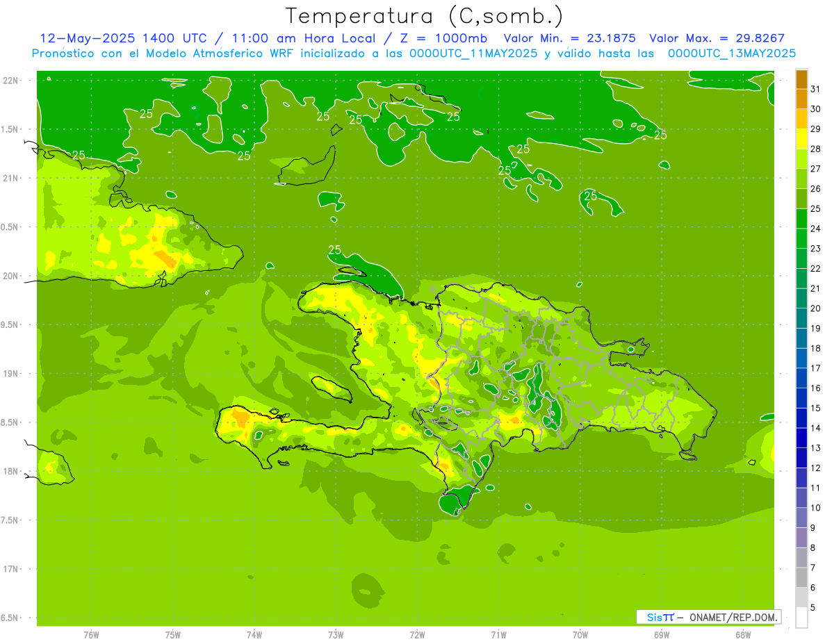Pick the orange swatch between 30 and 31
Screen dimensions: 834x644
click(801, 99)
